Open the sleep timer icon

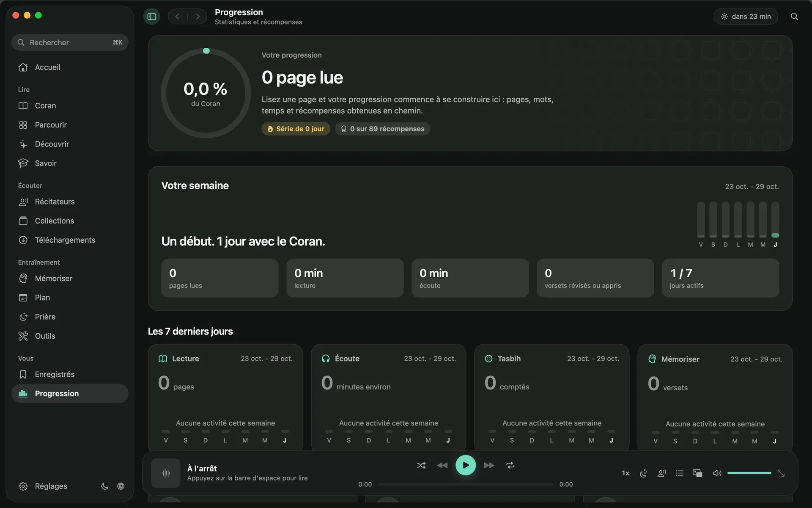[x=644, y=473]
